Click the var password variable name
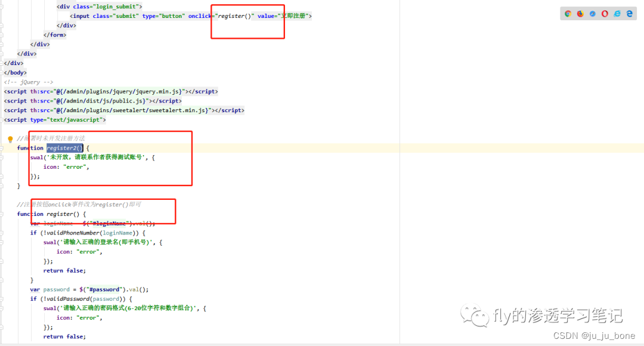 [56, 290]
